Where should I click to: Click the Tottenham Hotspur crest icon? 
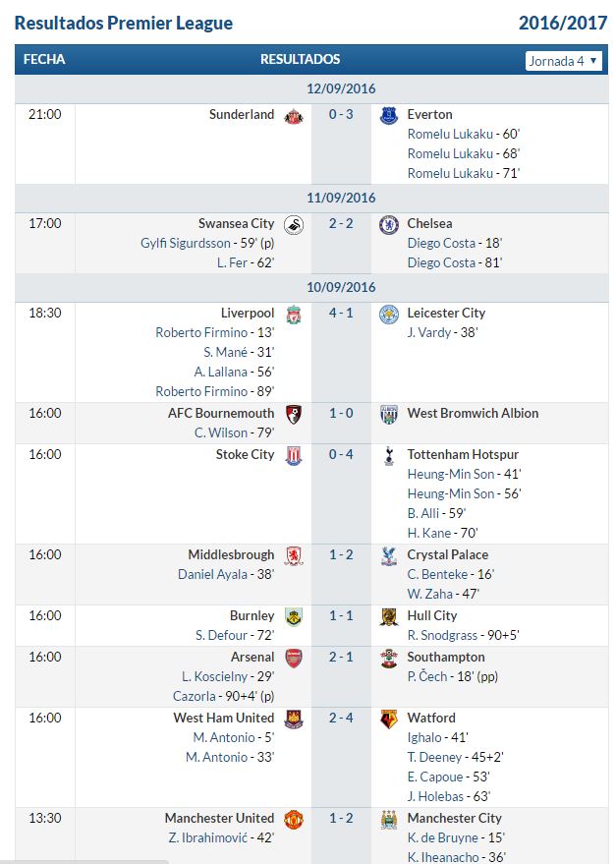pyautogui.click(x=389, y=456)
